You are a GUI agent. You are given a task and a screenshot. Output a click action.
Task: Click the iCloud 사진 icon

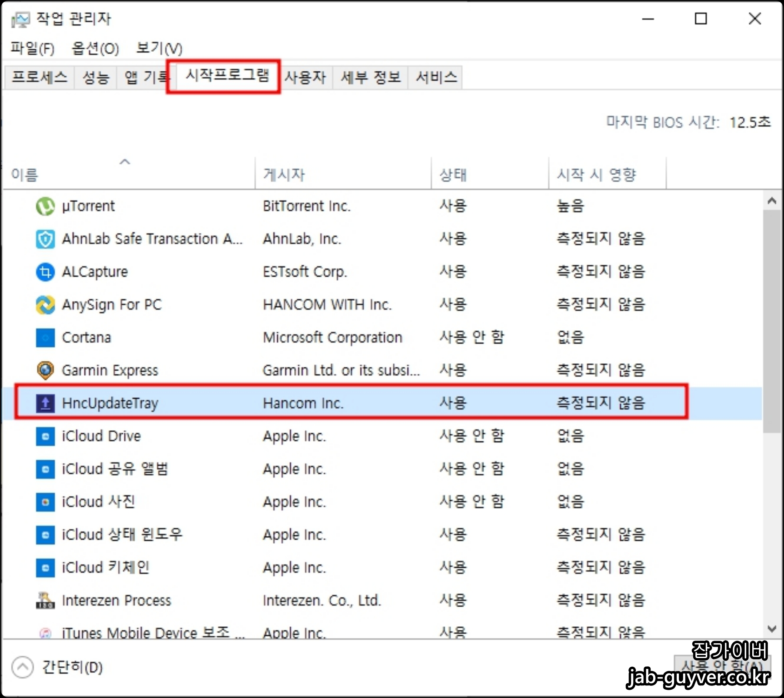[x=45, y=502]
